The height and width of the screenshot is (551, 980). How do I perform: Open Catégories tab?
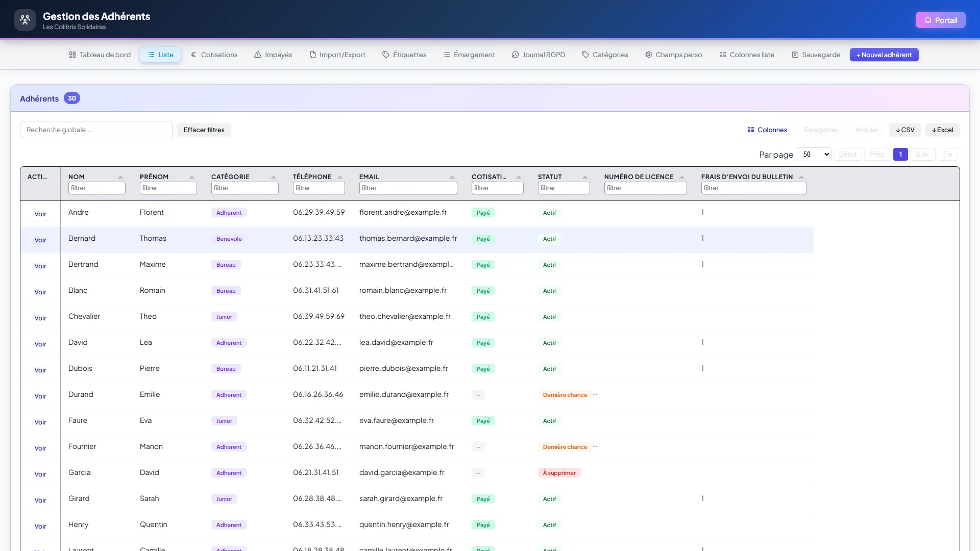[605, 55]
